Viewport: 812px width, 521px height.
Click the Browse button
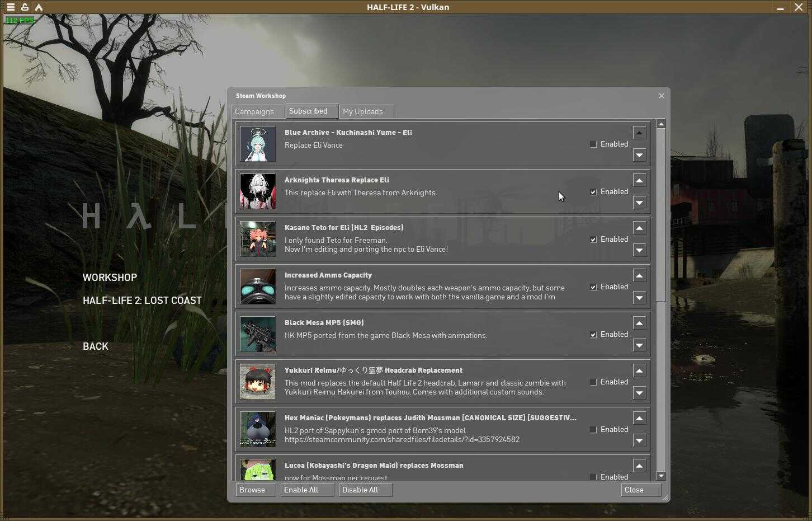click(x=256, y=490)
